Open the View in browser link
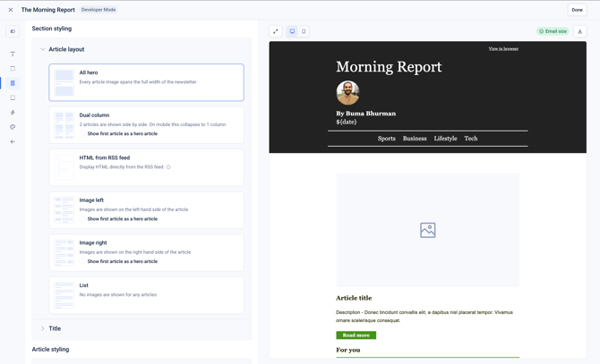Screen dimensions: 600x364 (x=503, y=49)
